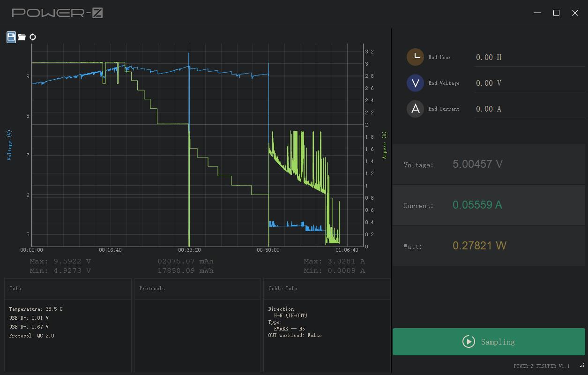Click the Voltage reading 5.00457 V
The image size is (588, 375).
(477, 164)
